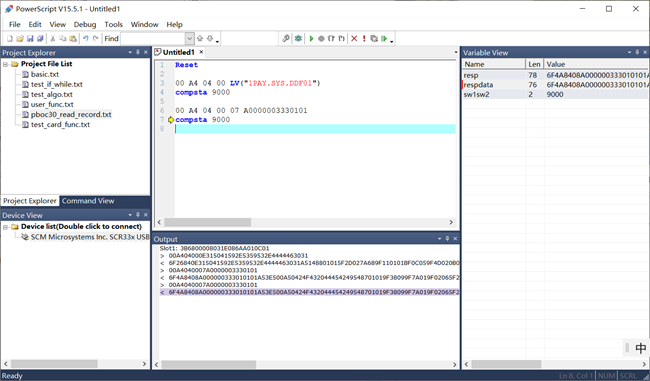Viewport: 650px width, 381px height.
Task: Click the red exclamation mark icon
Action: tap(364, 39)
